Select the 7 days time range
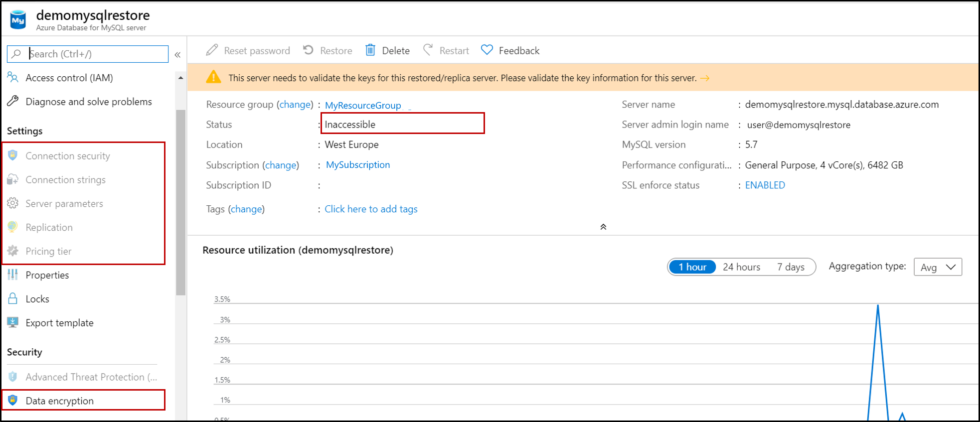The height and width of the screenshot is (422, 980). click(x=791, y=267)
